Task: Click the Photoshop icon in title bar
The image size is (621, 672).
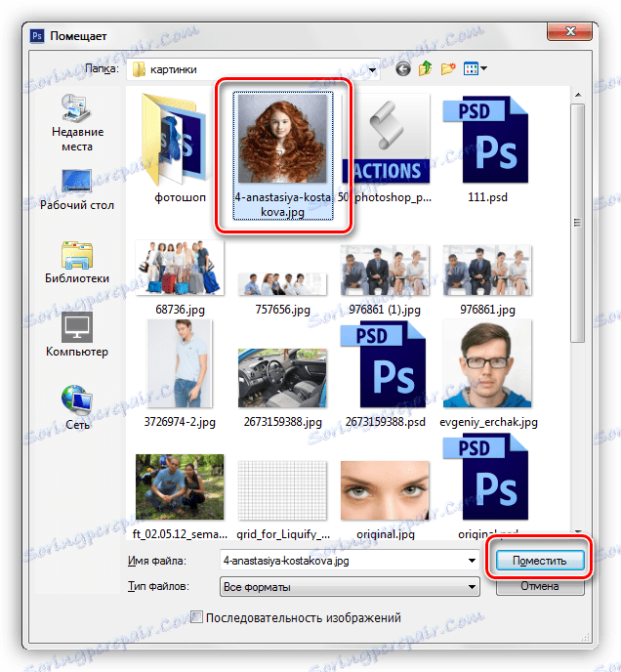Action: (x=37, y=36)
